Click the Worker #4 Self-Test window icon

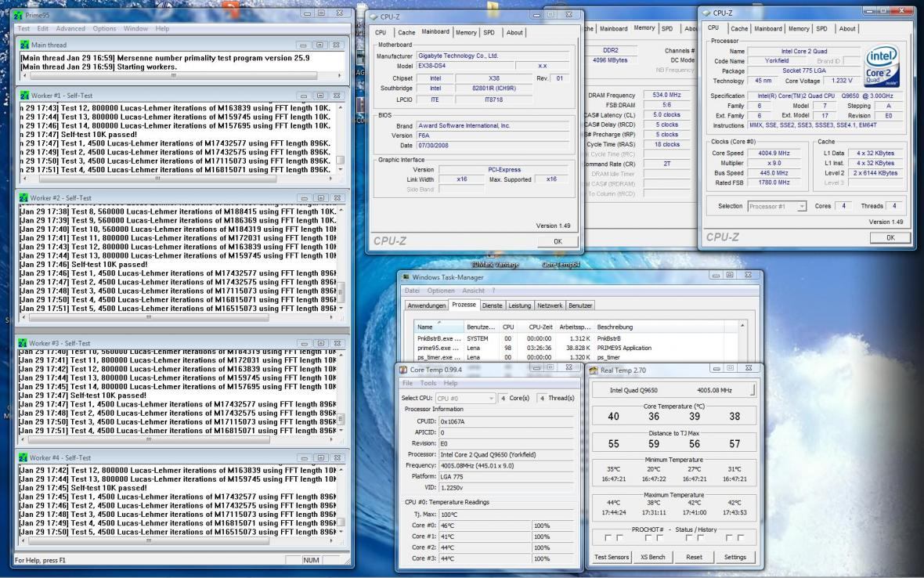pos(23,457)
